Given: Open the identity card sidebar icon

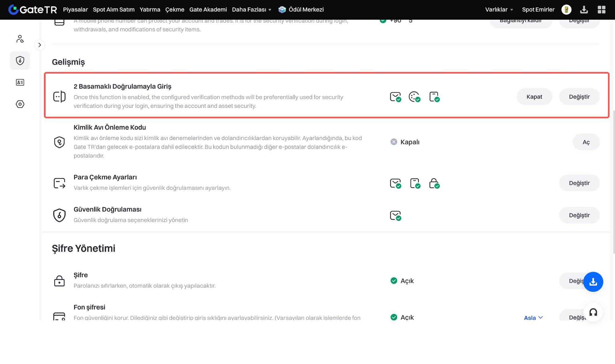Looking at the screenshot, I should click(x=20, y=82).
